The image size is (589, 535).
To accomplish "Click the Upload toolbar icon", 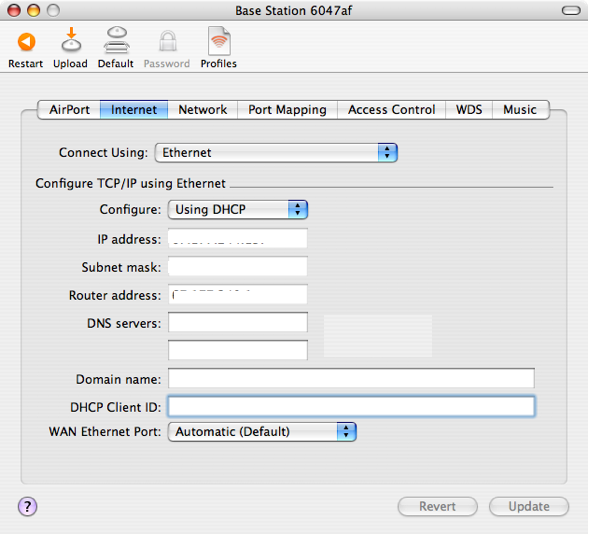I will 71,39.
